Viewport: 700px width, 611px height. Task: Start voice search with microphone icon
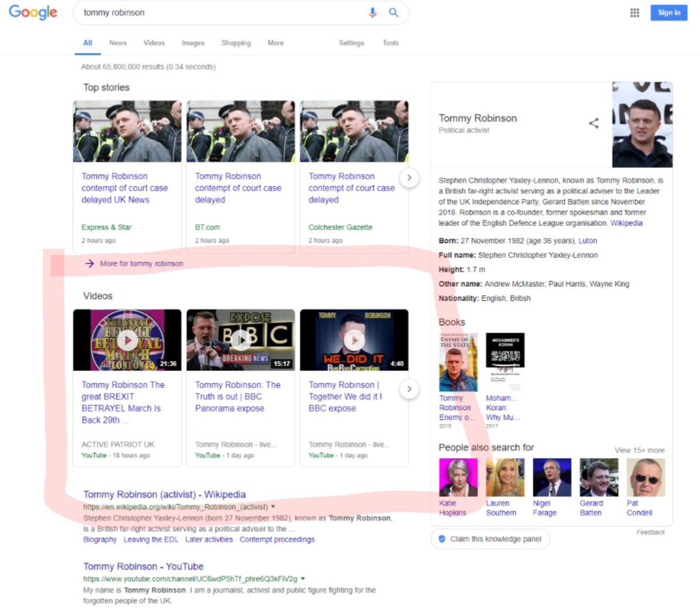(x=373, y=13)
